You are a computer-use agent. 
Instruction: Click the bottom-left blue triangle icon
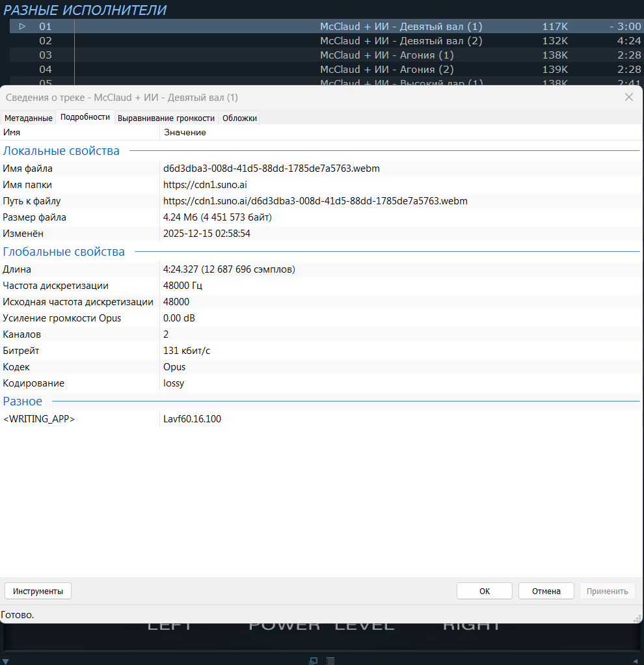4,660
